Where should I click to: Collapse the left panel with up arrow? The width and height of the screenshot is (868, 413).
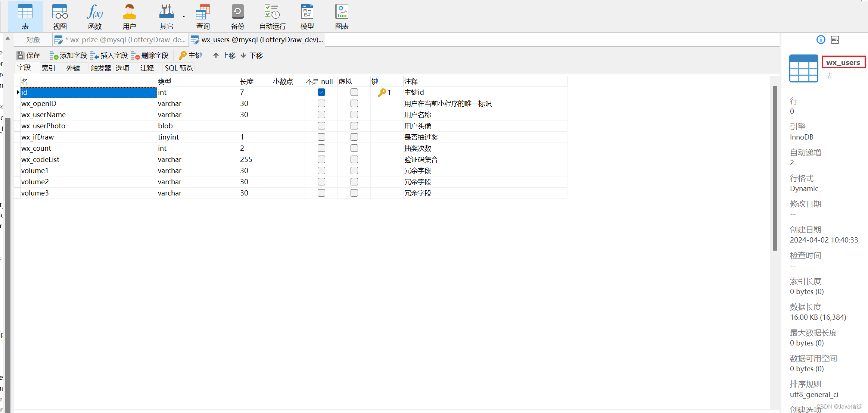pyautogui.click(x=7, y=38)
